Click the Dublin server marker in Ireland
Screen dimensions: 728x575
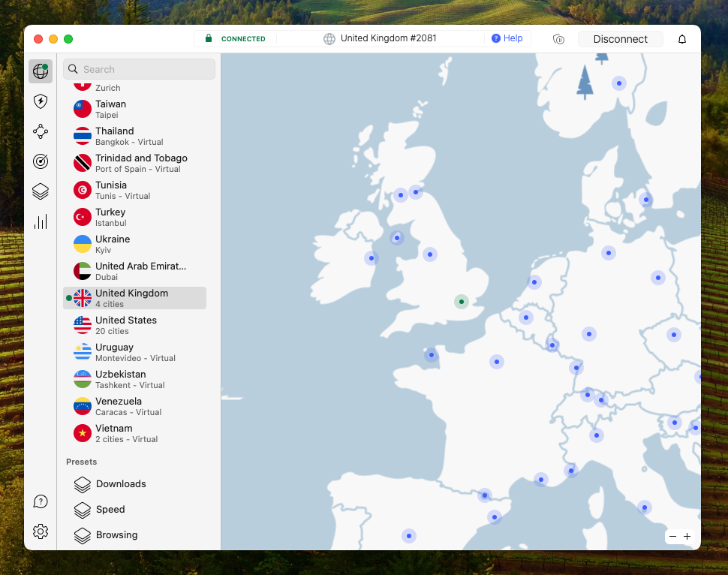pyautogui.click(x=372, y=258)
